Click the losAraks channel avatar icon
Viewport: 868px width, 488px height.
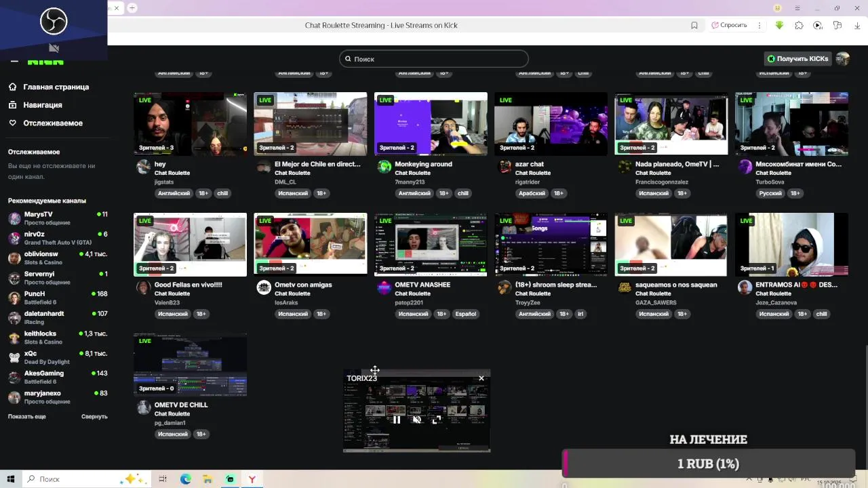point(264,287)
